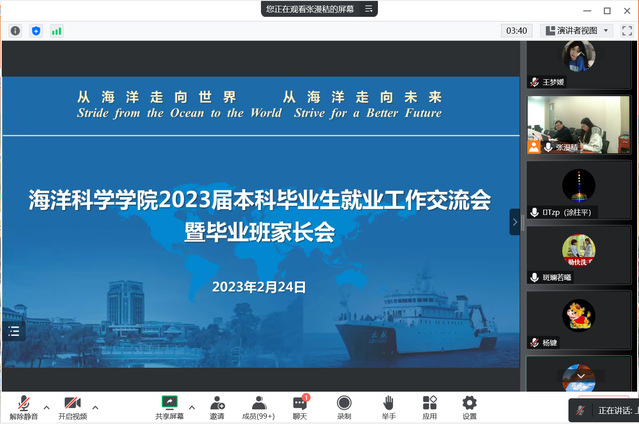Start screen sharing with 共享屏幕

point(169,405)
